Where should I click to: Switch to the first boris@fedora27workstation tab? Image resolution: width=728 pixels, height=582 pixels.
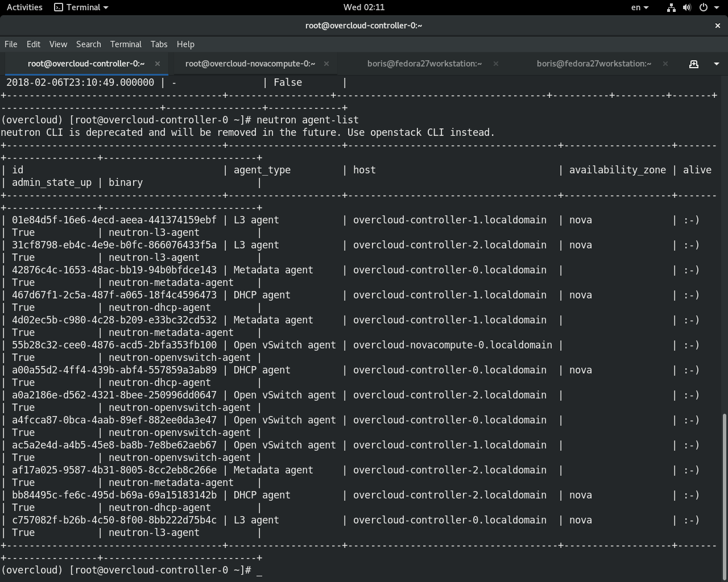pos(424,64)
